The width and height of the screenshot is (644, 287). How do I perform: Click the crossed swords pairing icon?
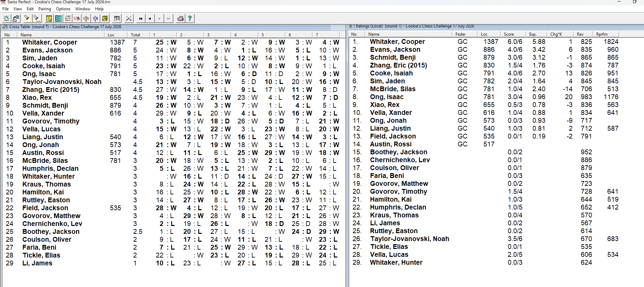(x=129, y=19)
